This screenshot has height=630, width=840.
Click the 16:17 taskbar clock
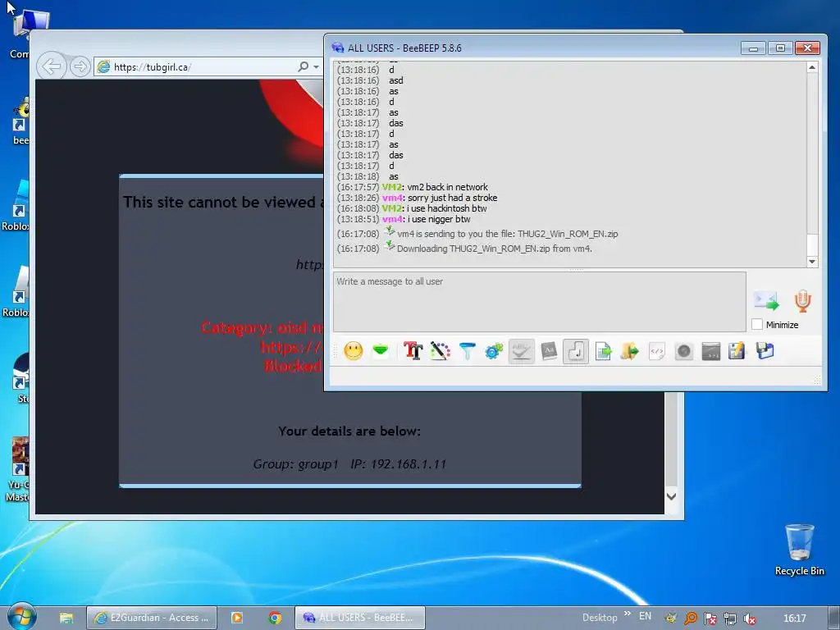click(794, 619)
